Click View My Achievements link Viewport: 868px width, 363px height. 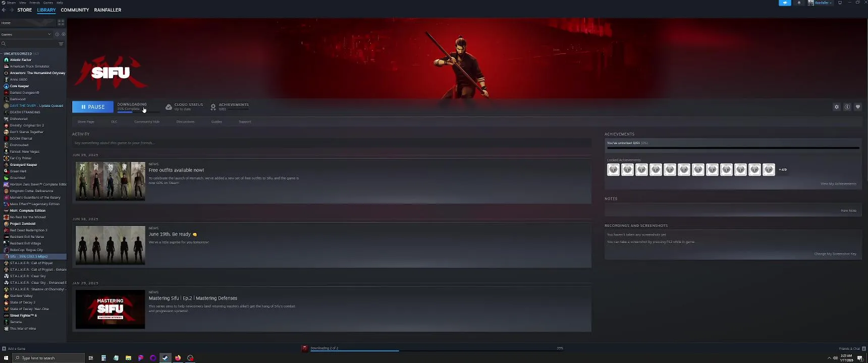[x=838, y=184]
